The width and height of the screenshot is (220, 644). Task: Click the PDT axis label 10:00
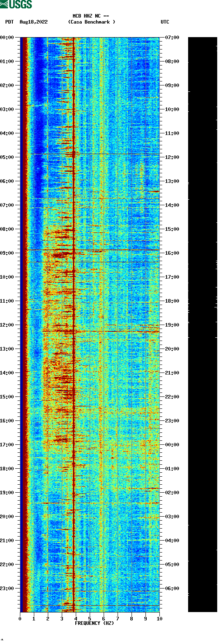coord(7,277)
